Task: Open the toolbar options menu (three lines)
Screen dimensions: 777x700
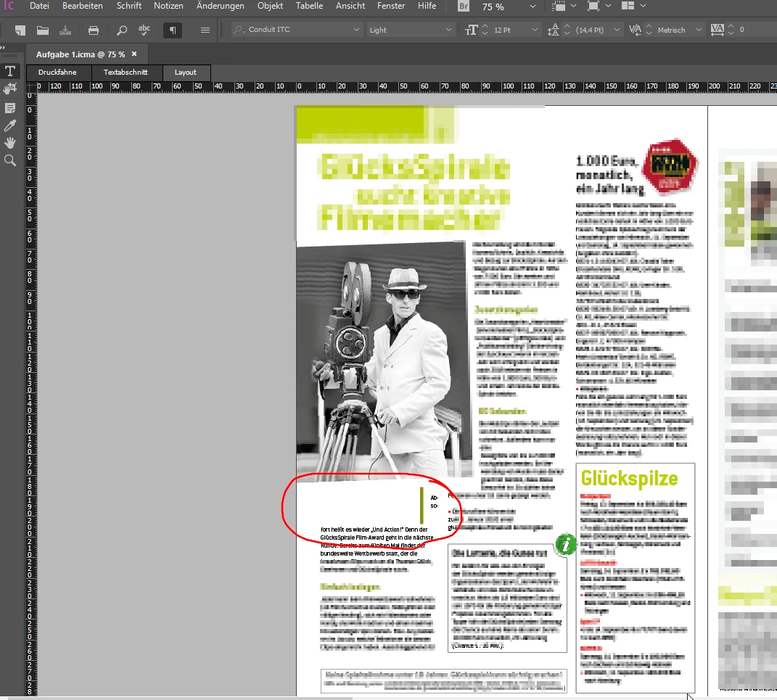Action: (x=205, y=30)
